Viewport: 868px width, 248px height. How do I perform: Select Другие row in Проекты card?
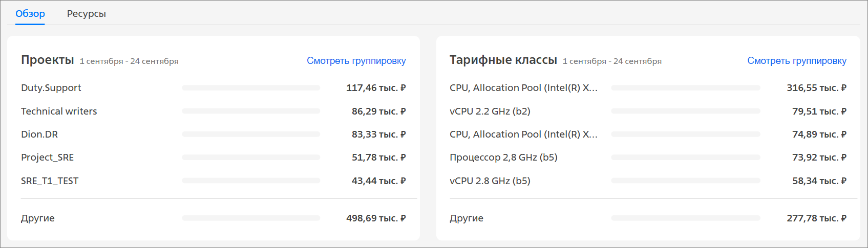click(x=213, y=218)
